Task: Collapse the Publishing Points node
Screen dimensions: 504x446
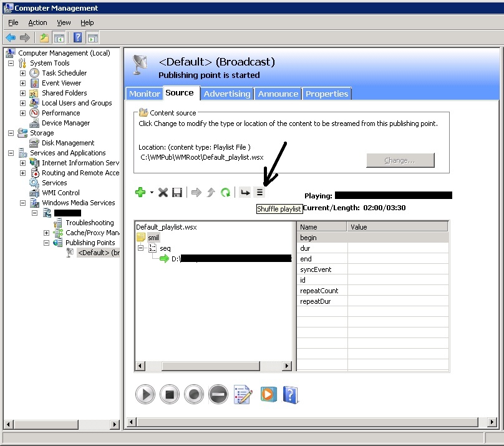Action: click(47, 243)
